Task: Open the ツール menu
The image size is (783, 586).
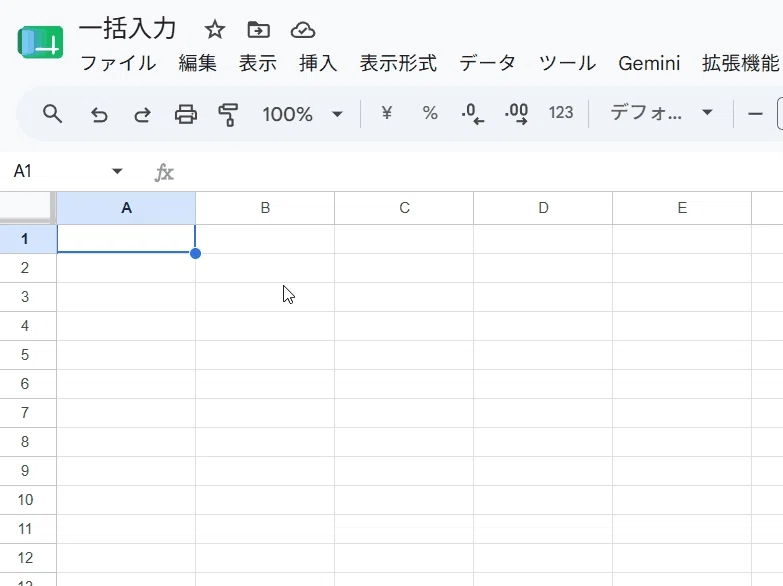Action: click(567, 63)
